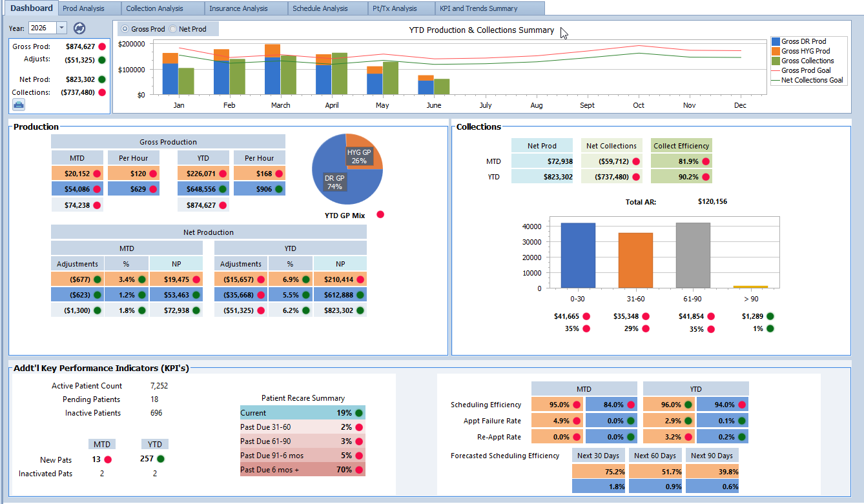
Task: Click the green dot beside the >90 AR amount $1,289
Action: (x=770, y=316)
